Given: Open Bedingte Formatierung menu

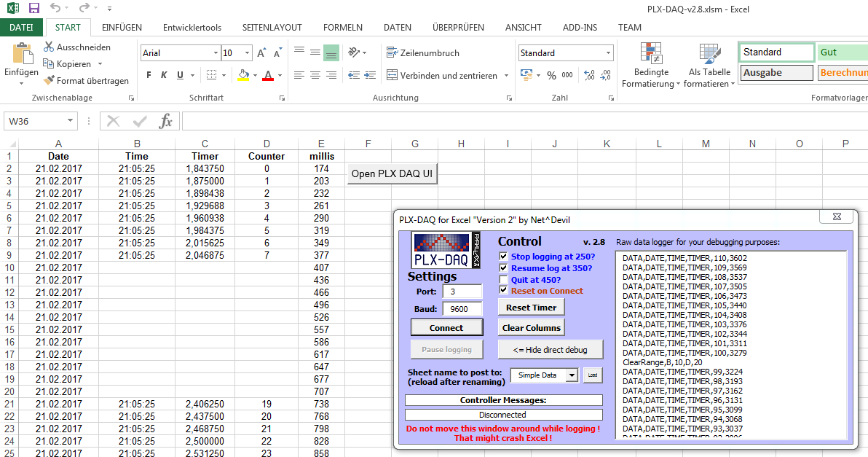Looking at the screenshot, I should pos(651,66).
